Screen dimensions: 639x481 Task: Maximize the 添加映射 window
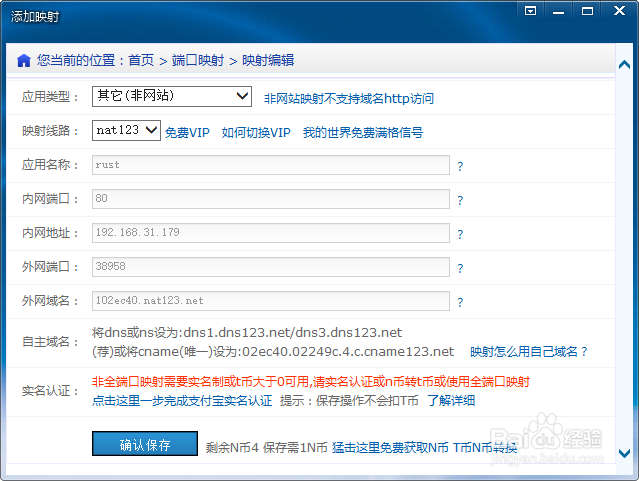pos(587,11)
